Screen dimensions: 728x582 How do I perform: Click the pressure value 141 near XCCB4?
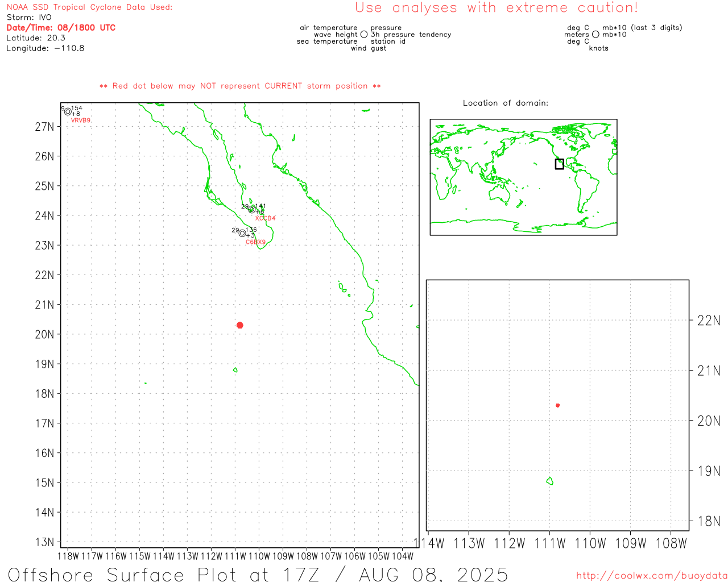tap(260, 206)
